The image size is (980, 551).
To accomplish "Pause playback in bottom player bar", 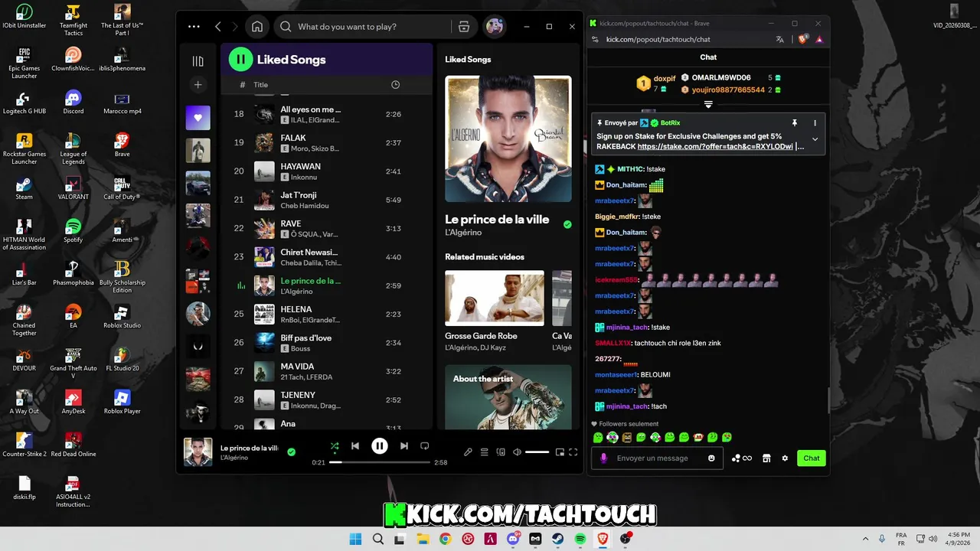I will 380,446.
